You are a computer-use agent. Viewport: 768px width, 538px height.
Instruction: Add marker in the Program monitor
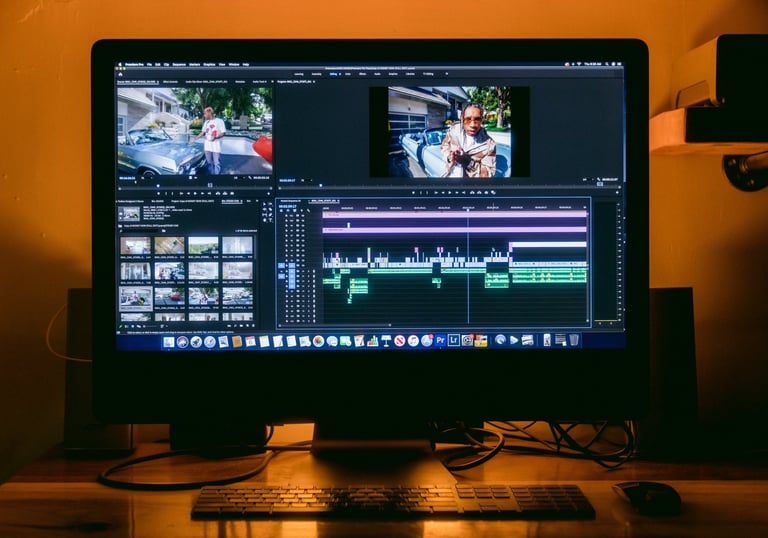tap(413, 193)
